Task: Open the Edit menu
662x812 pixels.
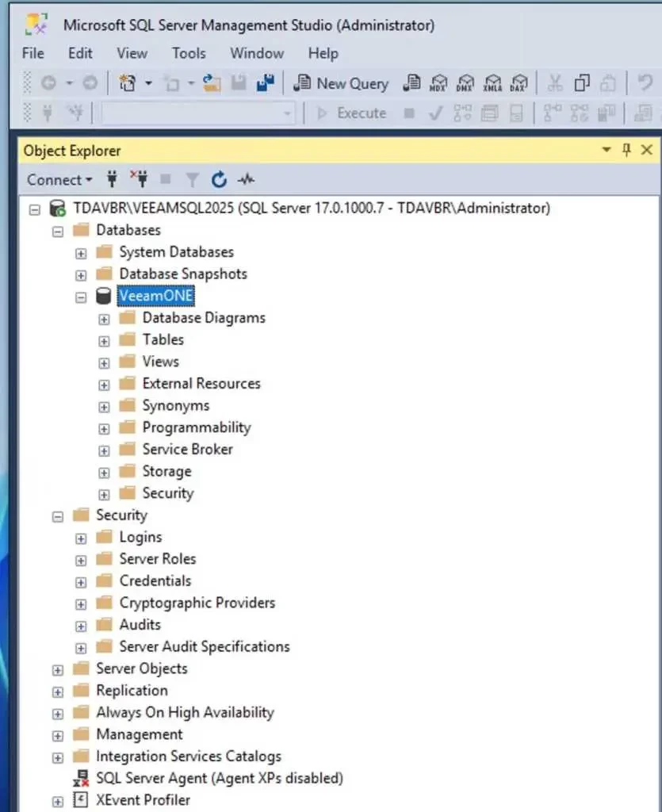Action: [x=80, y=53]
